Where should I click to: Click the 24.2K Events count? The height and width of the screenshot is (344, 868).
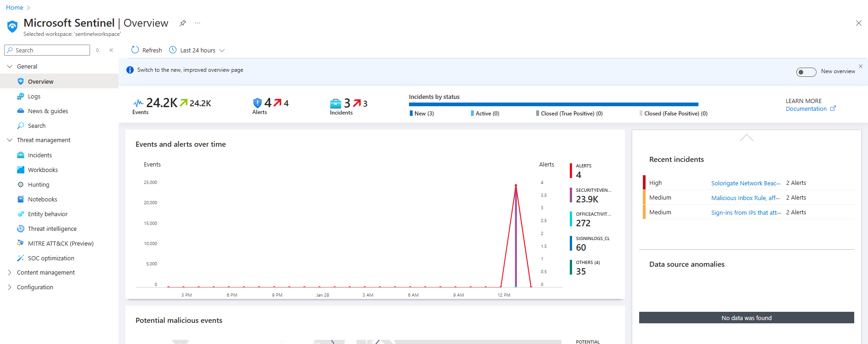click(162, 103)
